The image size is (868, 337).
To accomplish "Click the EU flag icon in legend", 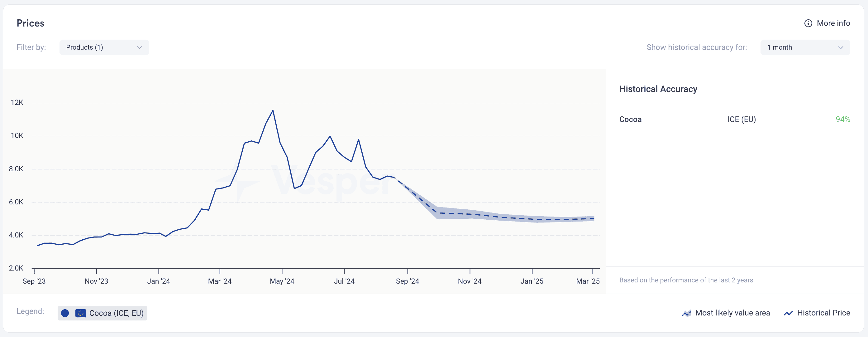I will [x=80, y=313].
